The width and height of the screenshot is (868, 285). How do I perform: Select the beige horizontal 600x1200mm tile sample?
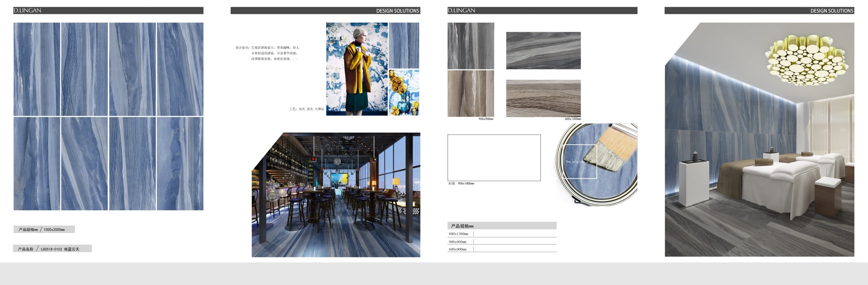(543, 98)
